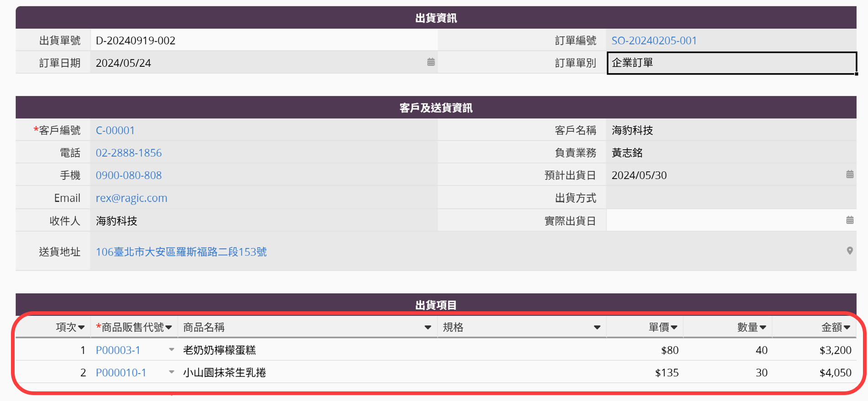Image resolution: width=868 pixels, height=401 pixels.
Task: Expand product selector for P00003-1 row
Action: [x=171, y=350]
